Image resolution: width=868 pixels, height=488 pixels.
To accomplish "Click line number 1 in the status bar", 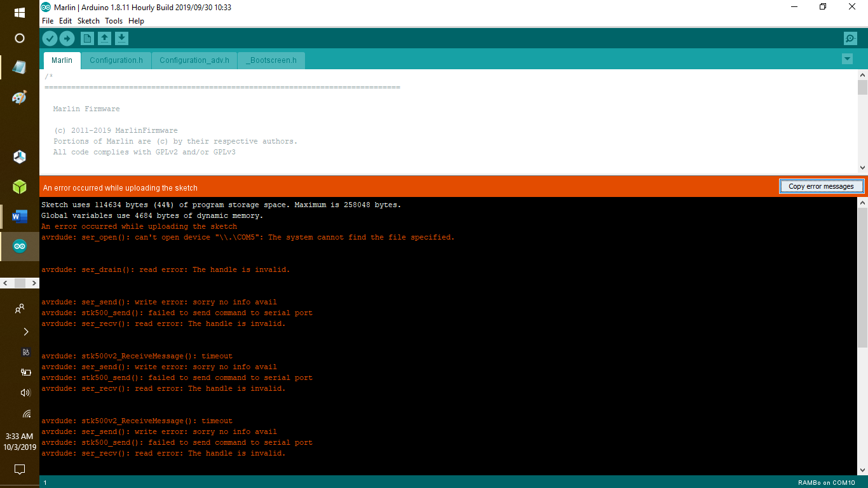I will click(45, 483).
